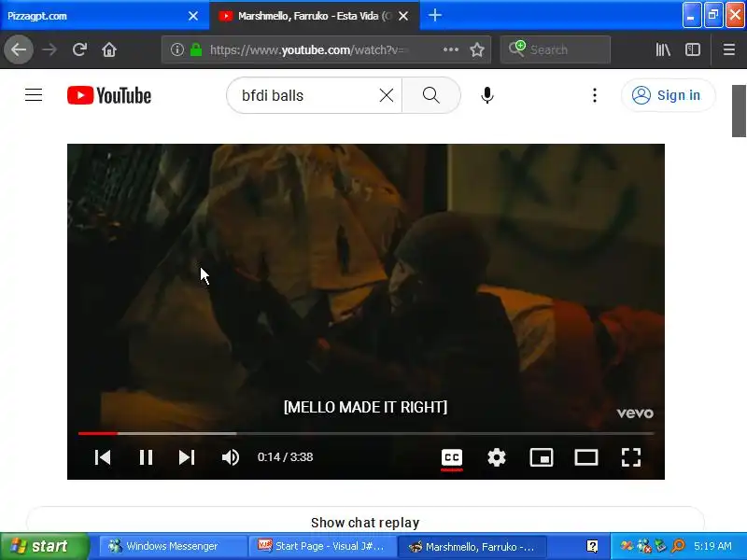Open the player settings gear
The image size is (747, 560).
tap(497, 457)
